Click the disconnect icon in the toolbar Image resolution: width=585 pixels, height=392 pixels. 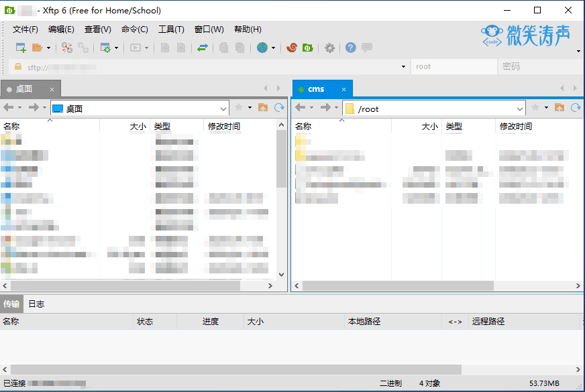(x=67, y=48)
